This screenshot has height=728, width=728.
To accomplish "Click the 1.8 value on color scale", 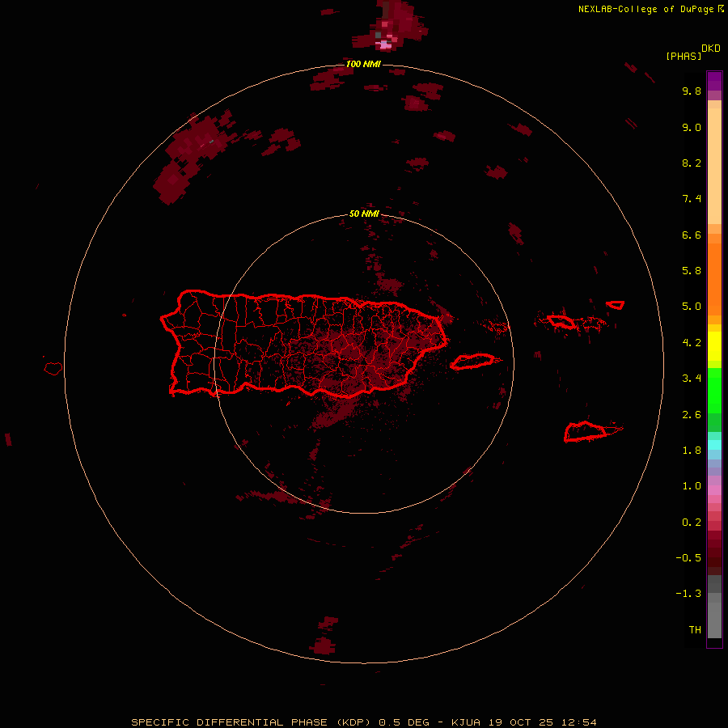I will point(692,451).
